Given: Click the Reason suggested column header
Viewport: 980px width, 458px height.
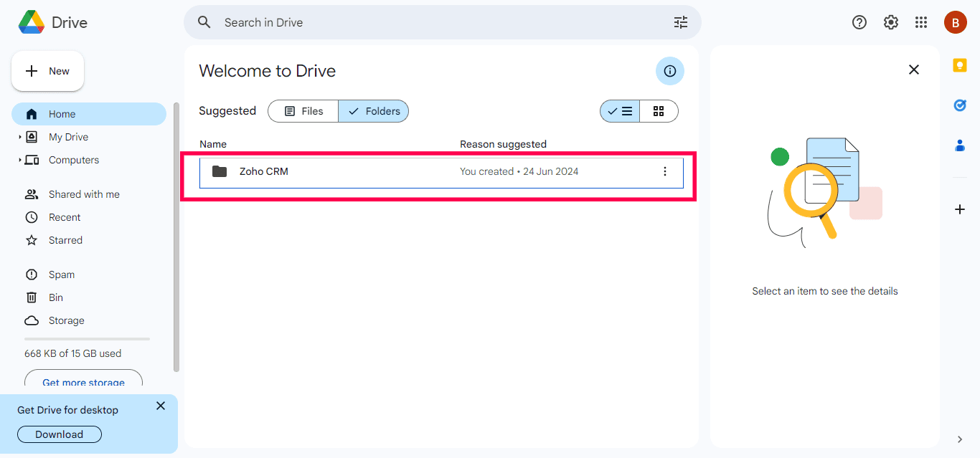Looking at the screenshot, I should pyautogui.click(x=503, y=144).
